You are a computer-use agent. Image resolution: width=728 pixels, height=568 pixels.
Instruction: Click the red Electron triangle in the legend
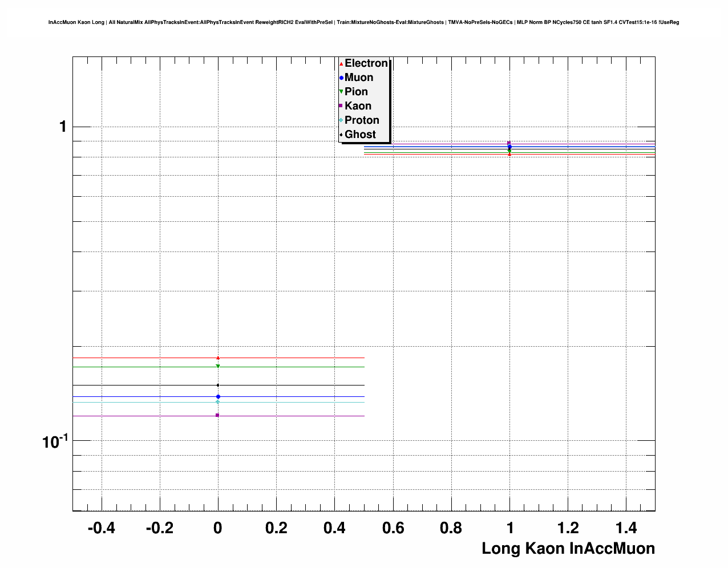pos(341,64)
